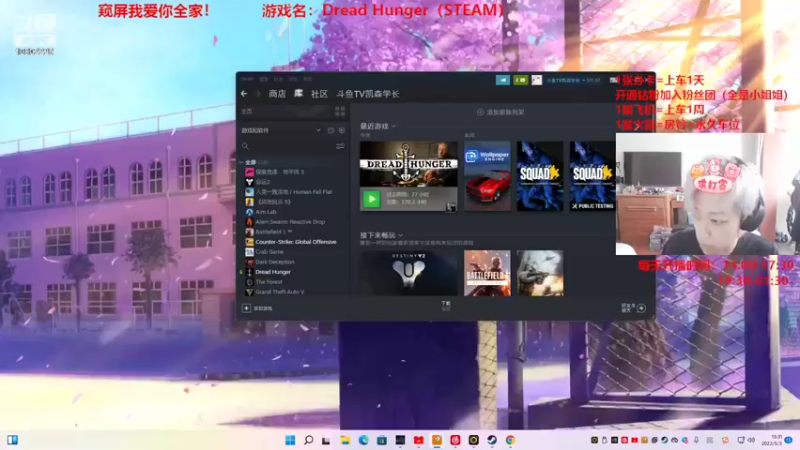Open the Steam menu in the menu bar

(247, 79)
